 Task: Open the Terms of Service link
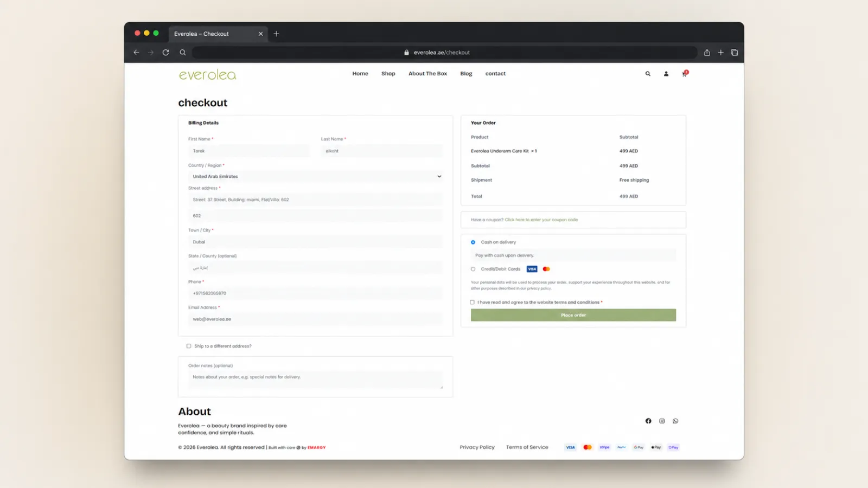click(x=527, y=447)
